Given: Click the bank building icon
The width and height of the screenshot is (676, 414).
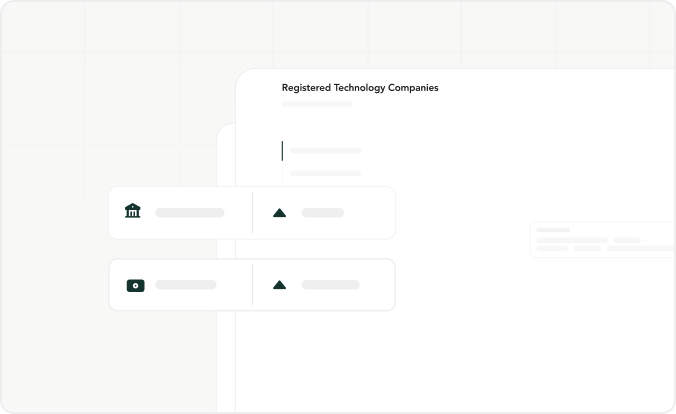Looking at the screenshot, I should [x=133, y=210].
